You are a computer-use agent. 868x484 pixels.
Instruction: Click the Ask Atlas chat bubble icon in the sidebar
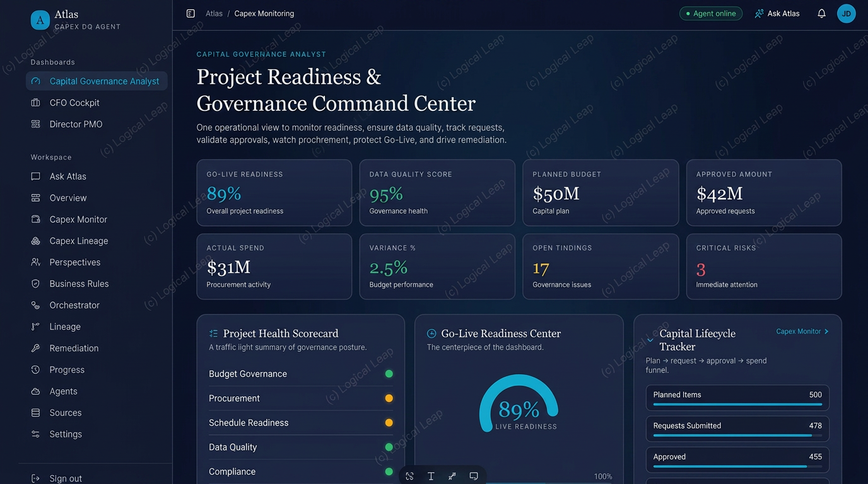click(x=36, y=176)
